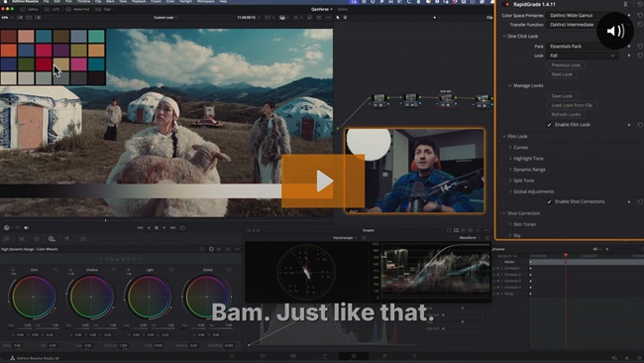Image resolution: width=644 pixels, height=363 pixels.
Task: Open Vectorscope scope type dropdown
Action: [344, 238]
